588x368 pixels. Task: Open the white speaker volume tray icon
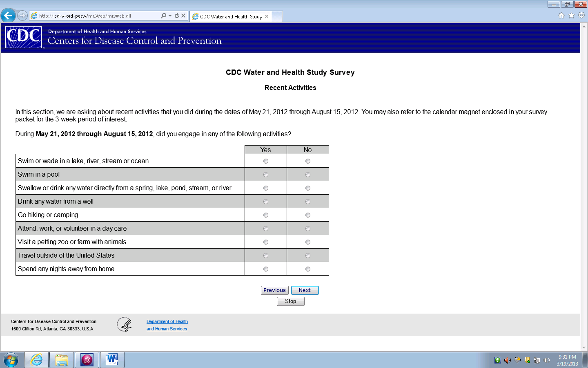pyautogui.click(x=547, y=360)
